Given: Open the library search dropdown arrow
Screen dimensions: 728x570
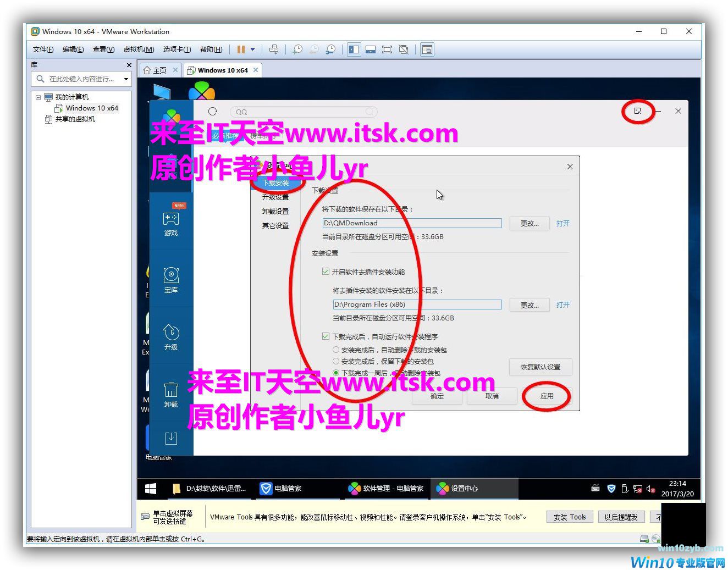Looking at the screenshot, I should tap(126, 79).
